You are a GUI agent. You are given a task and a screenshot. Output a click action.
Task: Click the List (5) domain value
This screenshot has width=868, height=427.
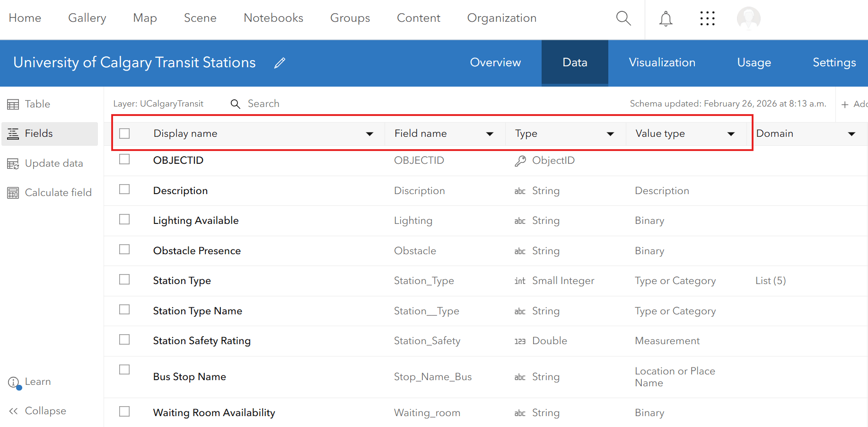click(x=771, y=281)
